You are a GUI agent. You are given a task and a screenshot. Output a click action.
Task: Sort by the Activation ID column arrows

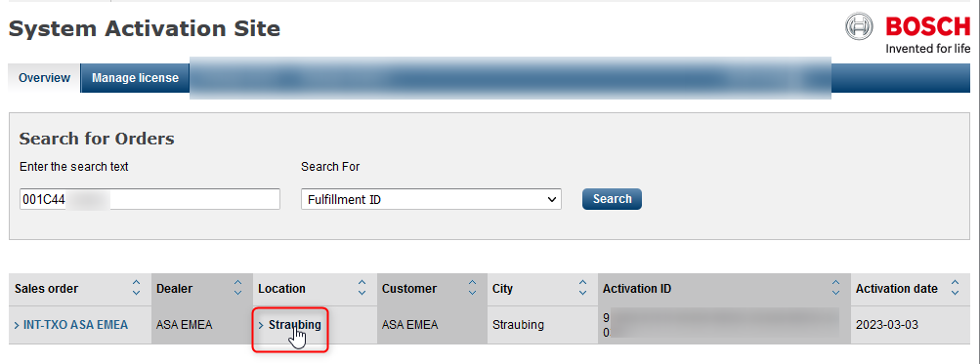pyautogui.click(x=835, y=288)
